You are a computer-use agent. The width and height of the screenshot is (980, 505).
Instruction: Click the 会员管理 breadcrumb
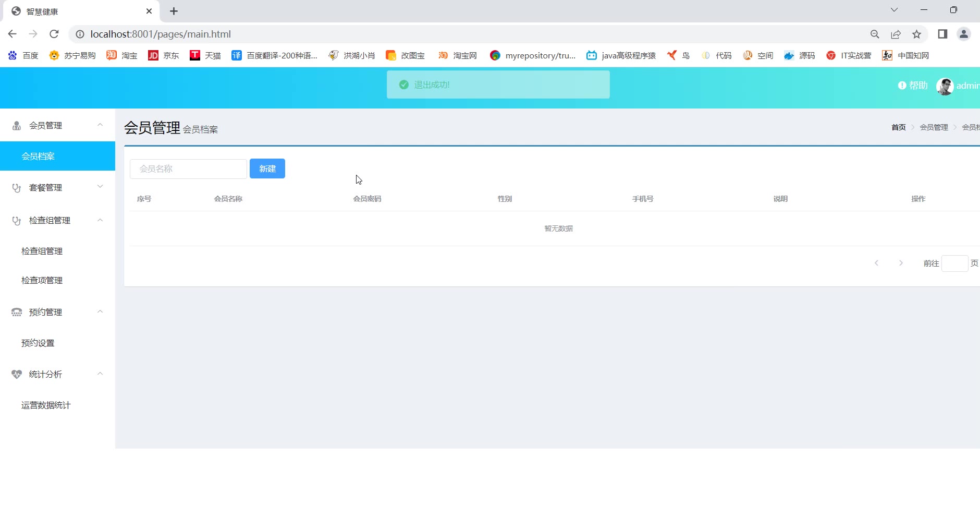point(934,127)
